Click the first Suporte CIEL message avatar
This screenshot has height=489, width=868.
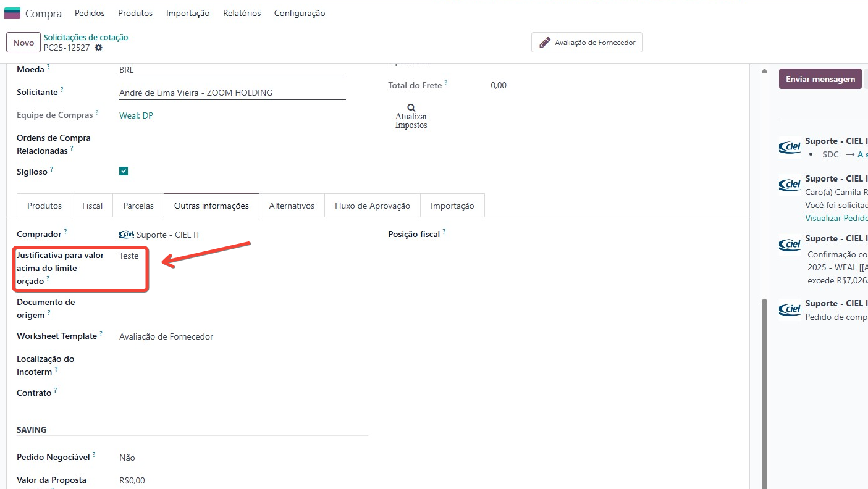(790, 148)
